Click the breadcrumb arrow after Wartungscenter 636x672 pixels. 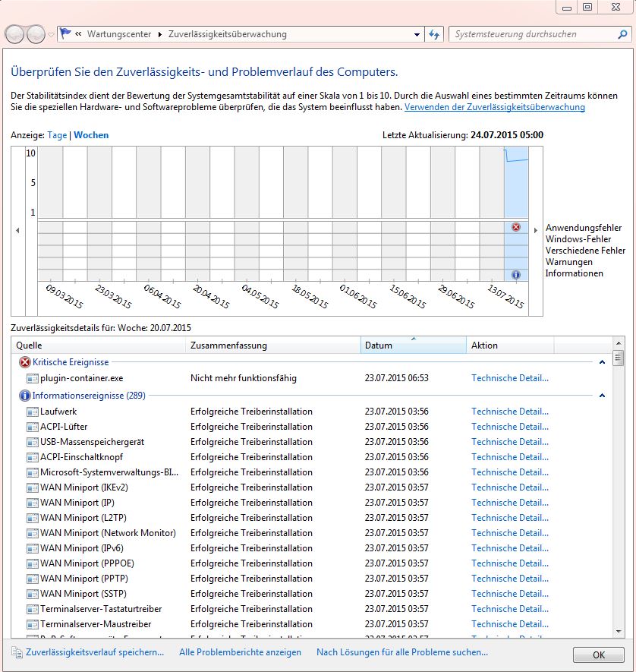[x=159, y=34]
